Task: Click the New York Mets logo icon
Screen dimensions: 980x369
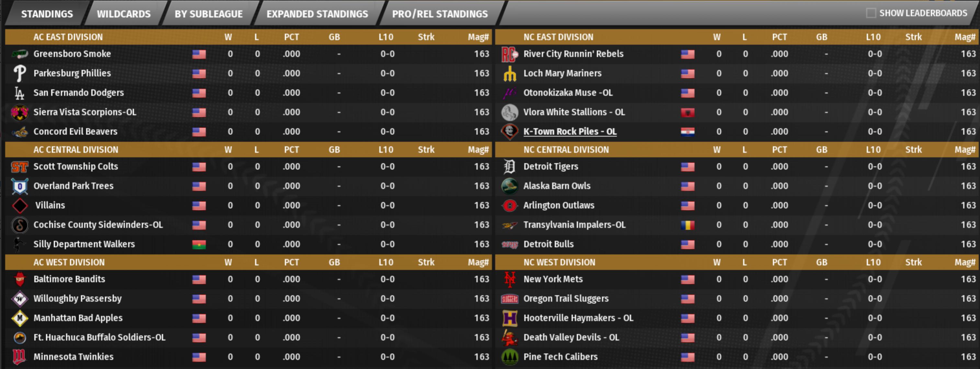Action: pos(509,279)
